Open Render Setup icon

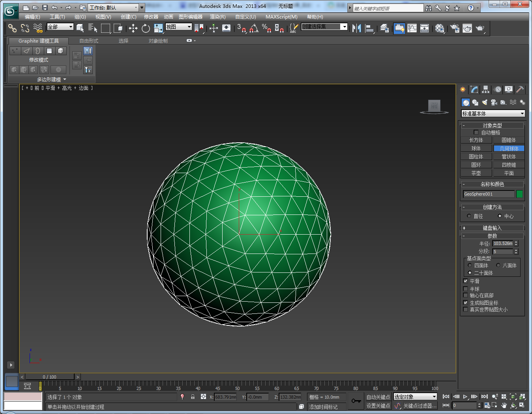[455, 28]
